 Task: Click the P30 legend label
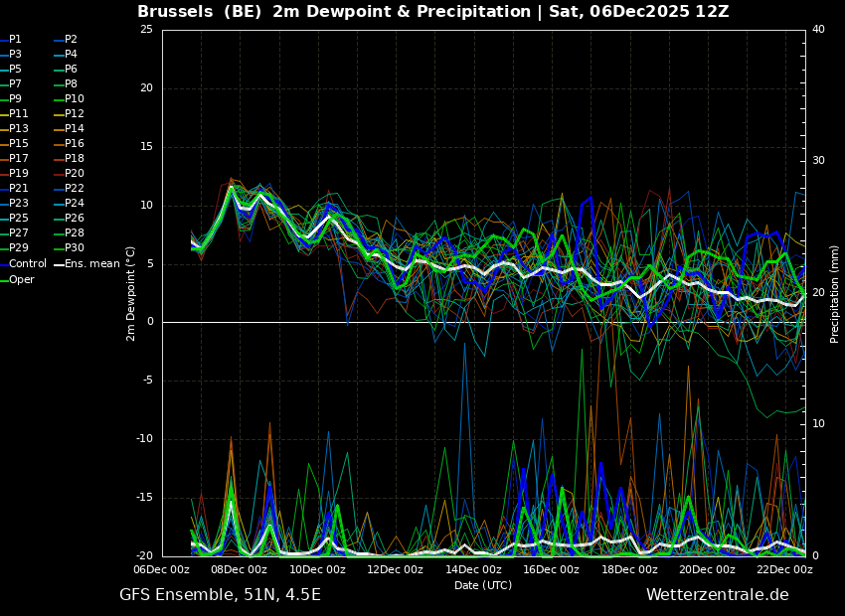(74, 248)
